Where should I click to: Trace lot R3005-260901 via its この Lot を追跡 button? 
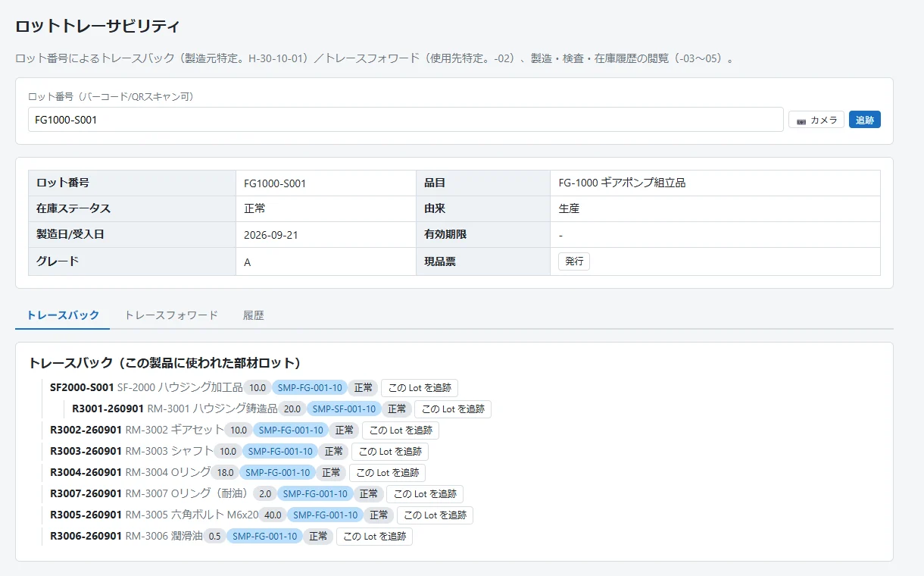coord(435,515)
